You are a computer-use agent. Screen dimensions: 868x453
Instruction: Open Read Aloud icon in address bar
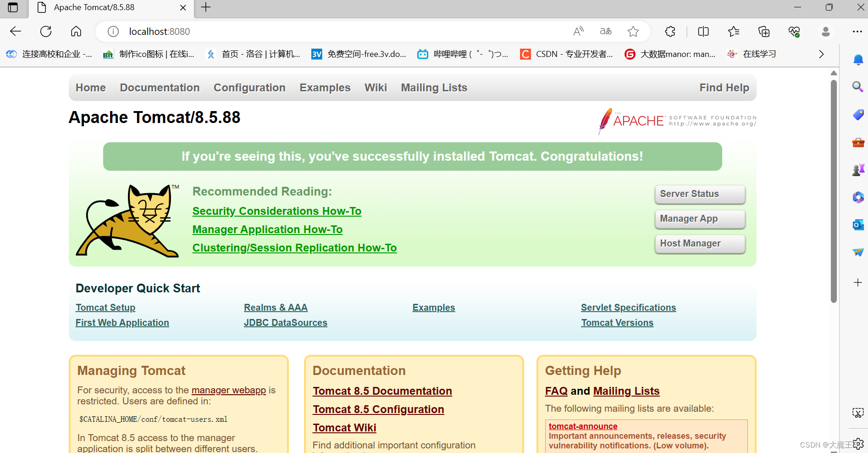[579, 31]
